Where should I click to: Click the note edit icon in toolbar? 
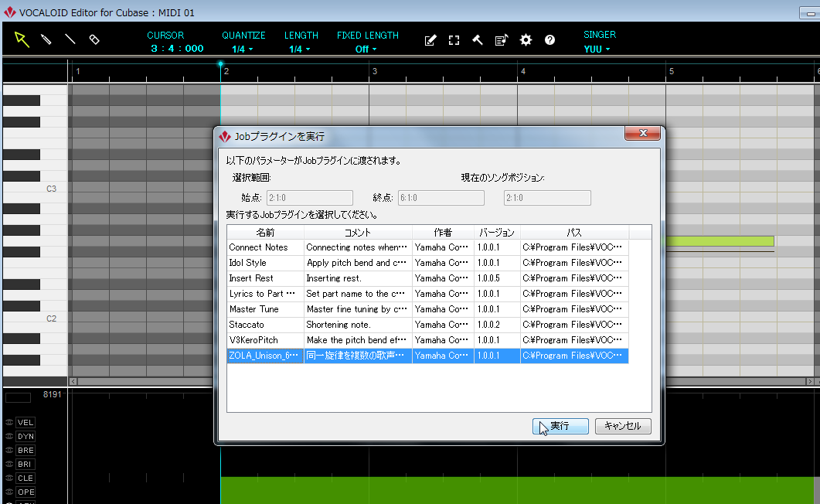tap(430, 40)
